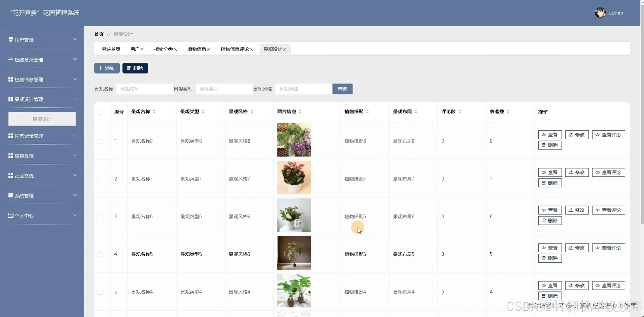This screenshot has width=644, height=317.
Task: Check the checkbox for row 景观名称5
Action: point(100,255)
